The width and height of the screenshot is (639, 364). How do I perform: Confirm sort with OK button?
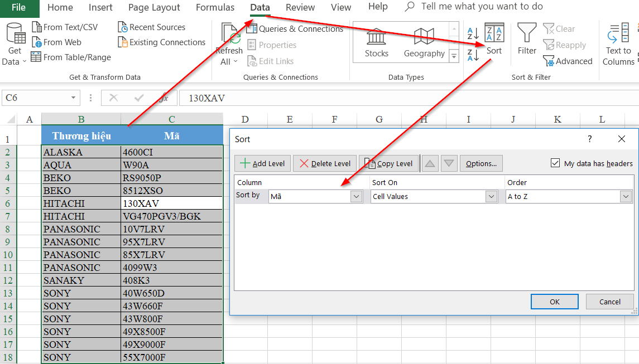[555, 302]
